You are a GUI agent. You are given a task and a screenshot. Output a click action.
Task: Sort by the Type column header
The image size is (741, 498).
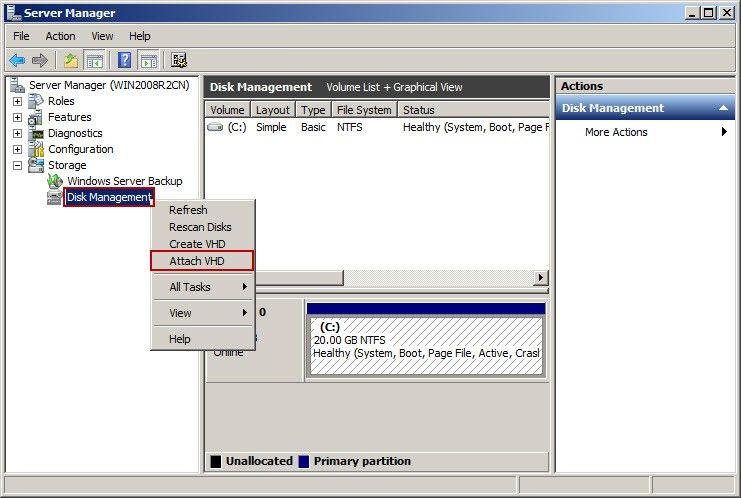coord(313,110)
